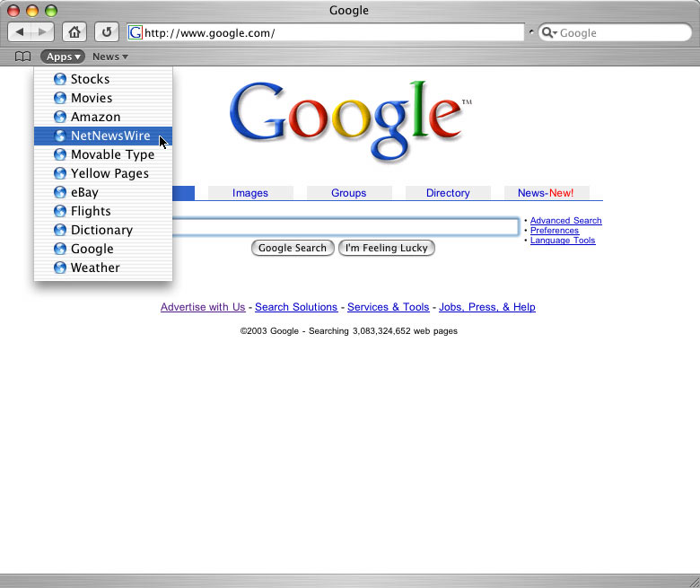Viewport: 700px width, 588px height.
Task: Select Weather bookmark in the menu
Action: pos(95,268)
